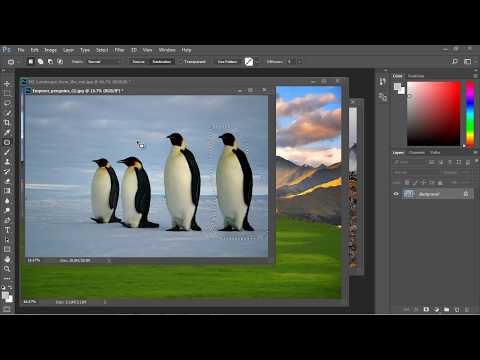480x360 pixels.
Task: Create a new group folder icon
Action: (x=447, y=309)
